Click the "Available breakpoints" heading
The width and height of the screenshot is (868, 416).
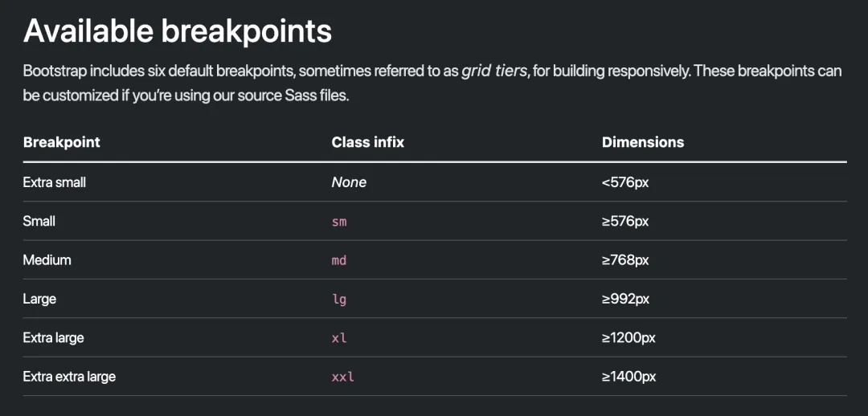tap(177, 31)
